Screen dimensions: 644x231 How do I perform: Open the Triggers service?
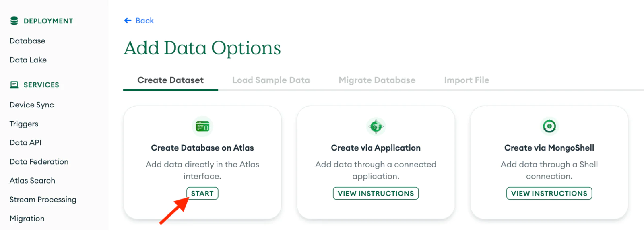(x=24, y=124)
